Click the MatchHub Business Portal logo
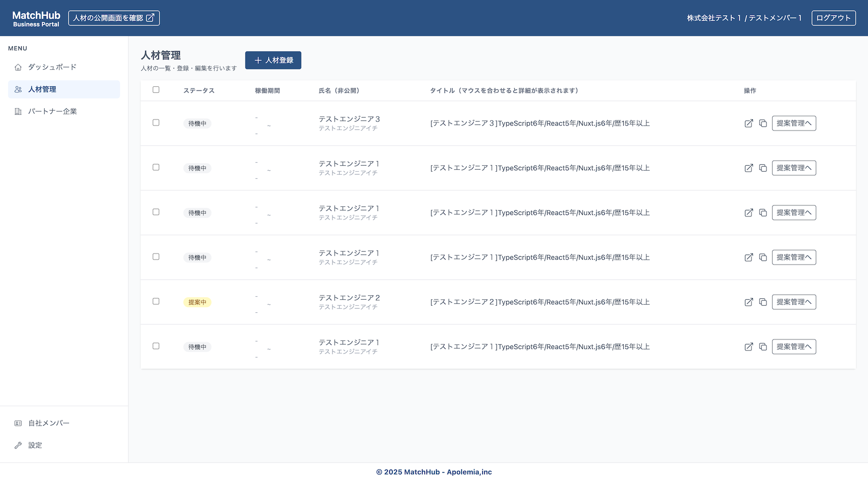This screenshot has width=868, height=481. (36, 19)
